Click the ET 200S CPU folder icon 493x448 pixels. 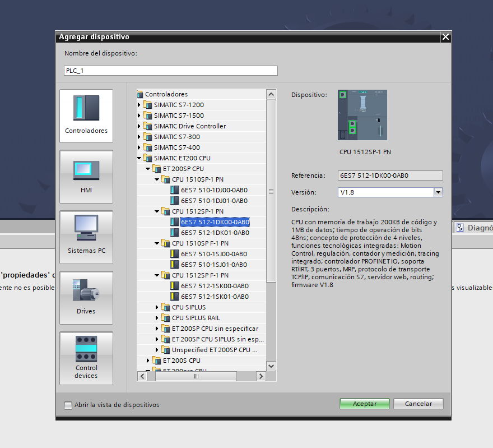[157, 360]
